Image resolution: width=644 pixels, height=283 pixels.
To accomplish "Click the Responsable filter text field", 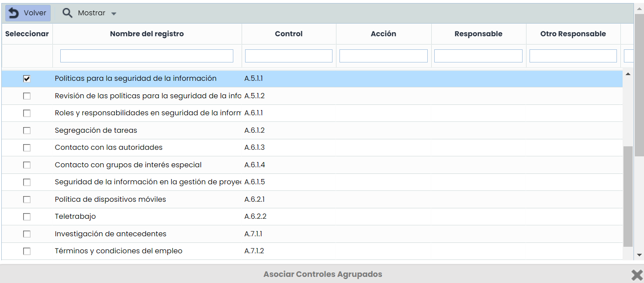I will pos(478,56).
